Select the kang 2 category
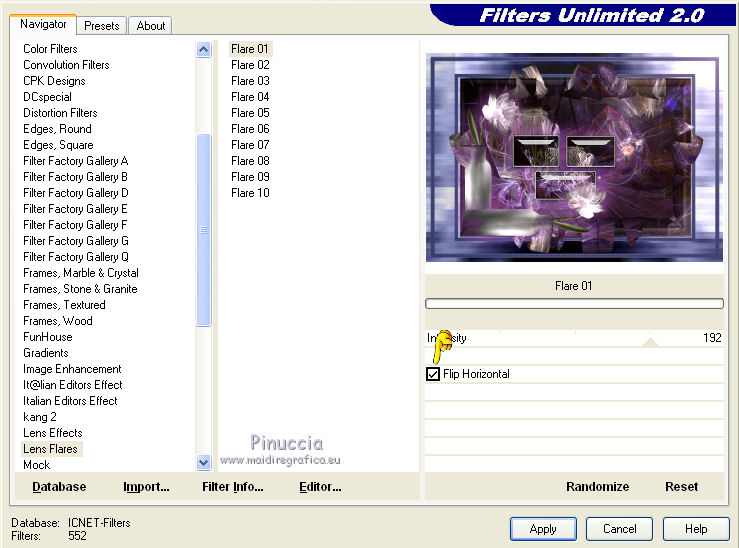The height and width of the screenshot is (548, 739). (x=40, y=417)
